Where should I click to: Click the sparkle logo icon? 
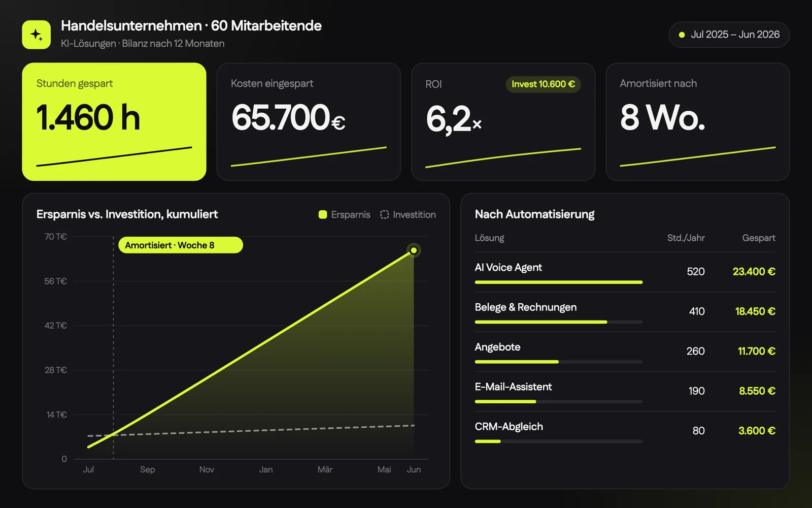[36, 35]
